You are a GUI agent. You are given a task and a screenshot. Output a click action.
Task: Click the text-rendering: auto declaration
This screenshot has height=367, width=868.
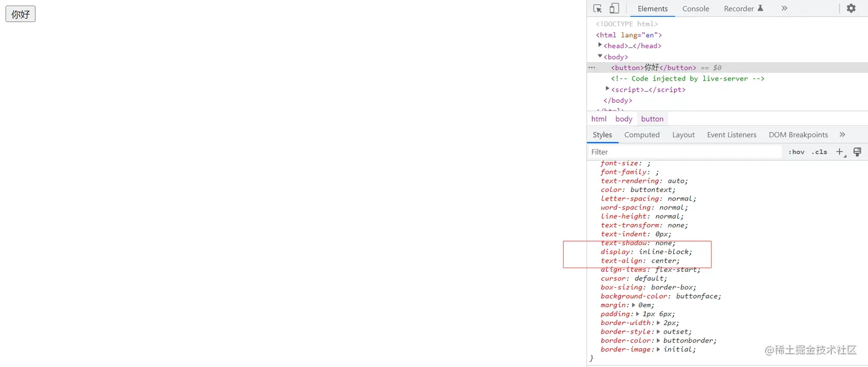pos(644,181)
